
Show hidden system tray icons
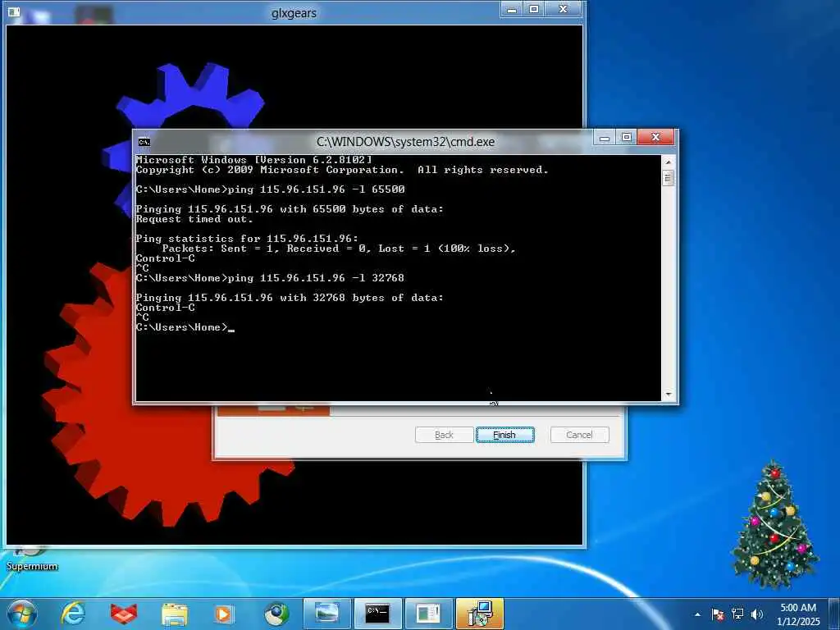coord(697,614)
